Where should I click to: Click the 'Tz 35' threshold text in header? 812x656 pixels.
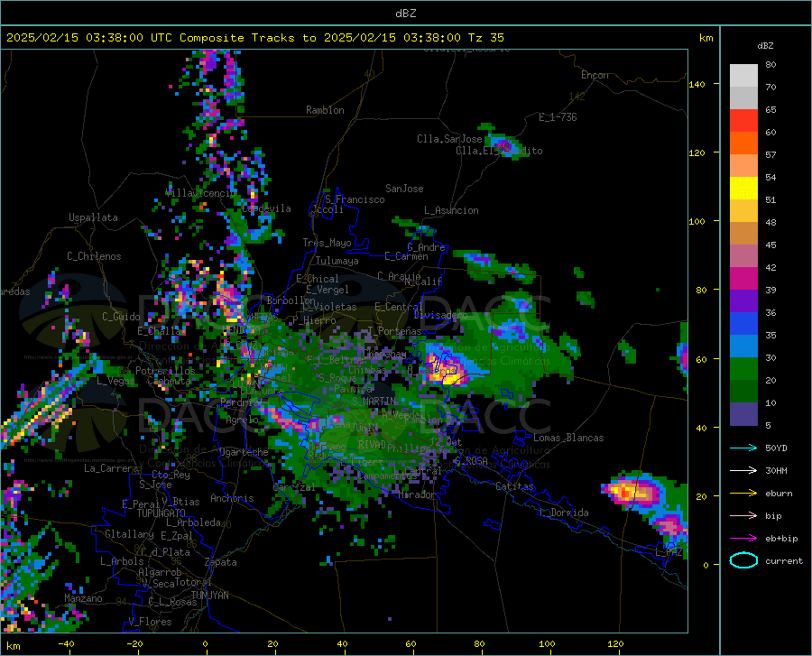(485, 37)
